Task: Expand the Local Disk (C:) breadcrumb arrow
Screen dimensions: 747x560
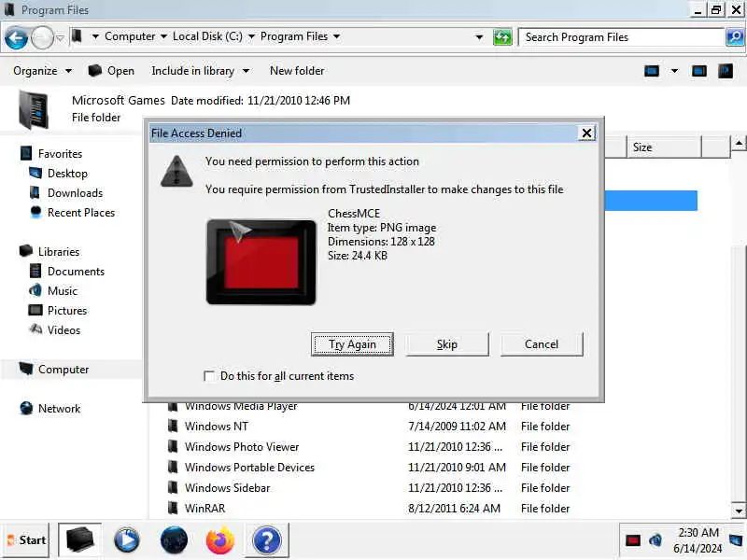Action: (251, 36)
